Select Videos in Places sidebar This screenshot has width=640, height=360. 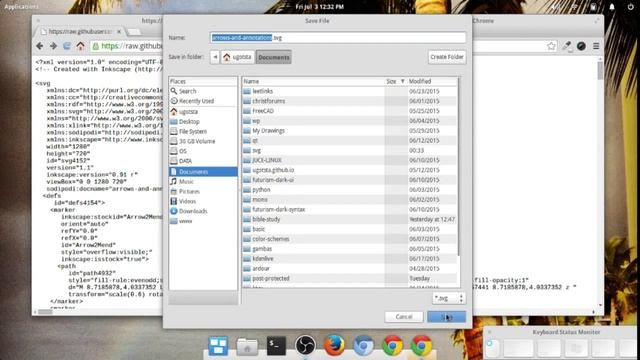pyautogui.click(x=203, y=201)
